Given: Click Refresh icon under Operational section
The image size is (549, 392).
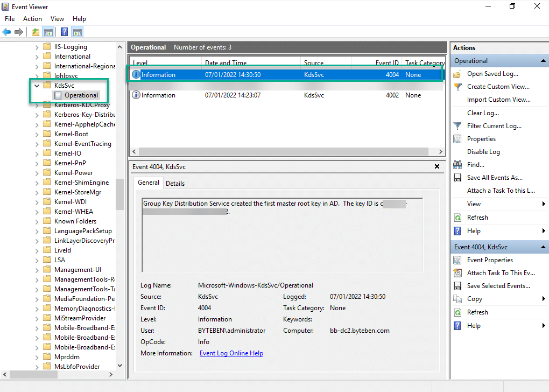Looking at the screenshot, I should tap(457, 218).
